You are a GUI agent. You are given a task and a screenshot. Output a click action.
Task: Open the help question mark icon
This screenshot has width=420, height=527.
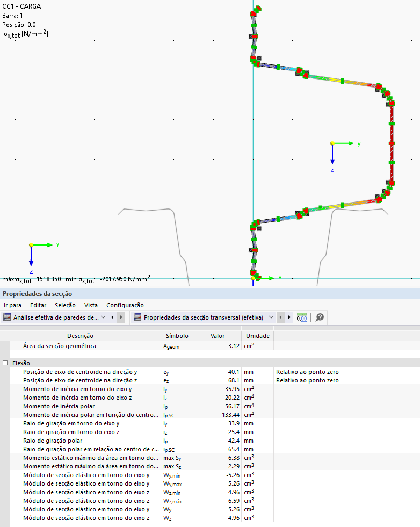[320, 317]
